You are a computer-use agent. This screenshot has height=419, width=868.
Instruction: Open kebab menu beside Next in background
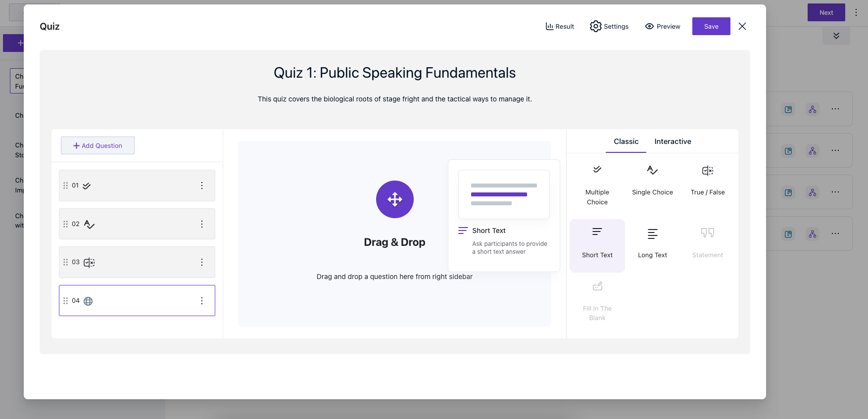[x=856, y=12]
